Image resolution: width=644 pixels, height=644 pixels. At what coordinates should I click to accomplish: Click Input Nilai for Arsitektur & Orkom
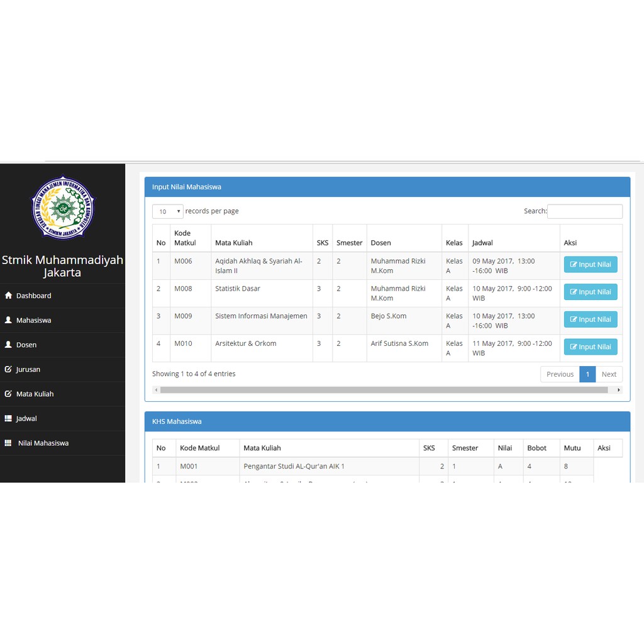[x=590, y=347]
